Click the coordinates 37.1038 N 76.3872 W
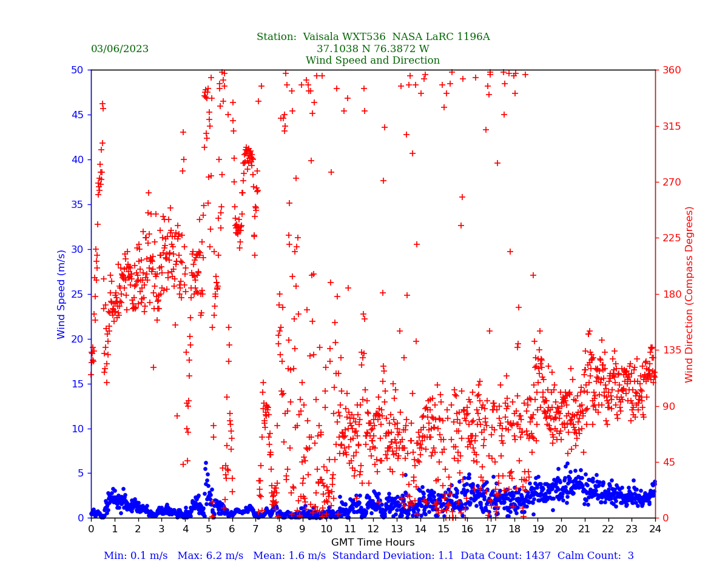The width and height of the screenshot is (728, 582). [x=372, y=49]
